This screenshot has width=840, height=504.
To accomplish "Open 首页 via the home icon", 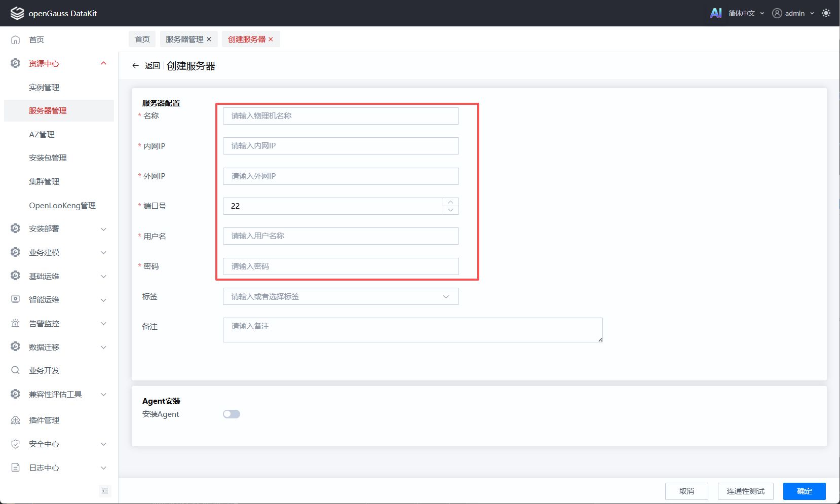I will click(16, 40).
